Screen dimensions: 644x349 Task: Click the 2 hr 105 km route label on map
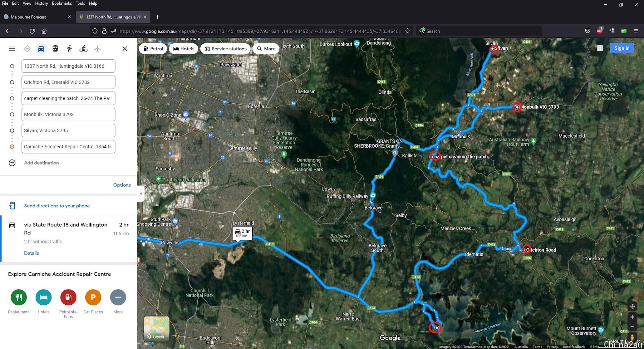[x=242, y=233]
